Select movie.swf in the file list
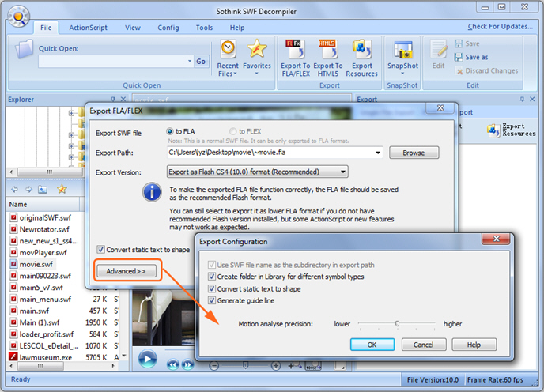Screen dimensions: 544x392 [x=36, y=264]
